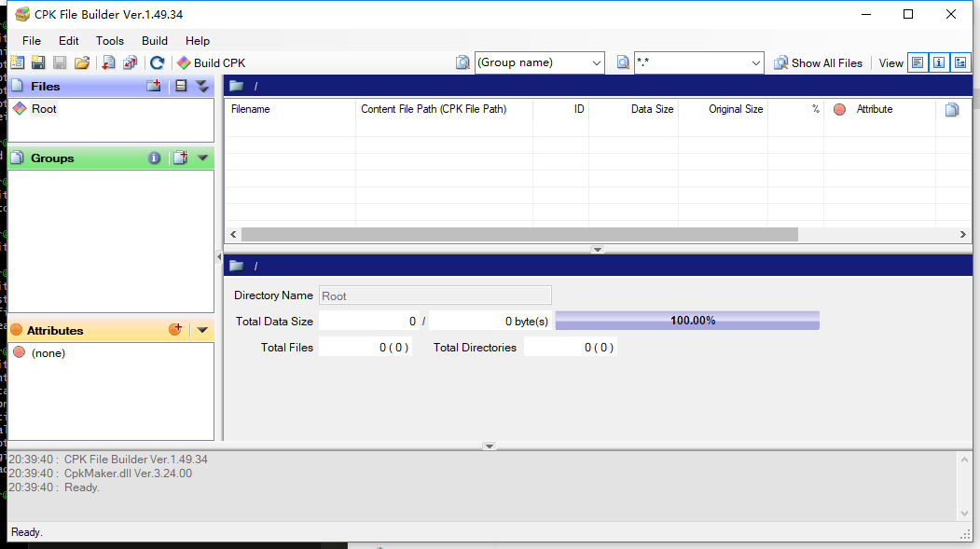
Task: Click the Build CPK toolbar button
Action: (x=212, y=62)
